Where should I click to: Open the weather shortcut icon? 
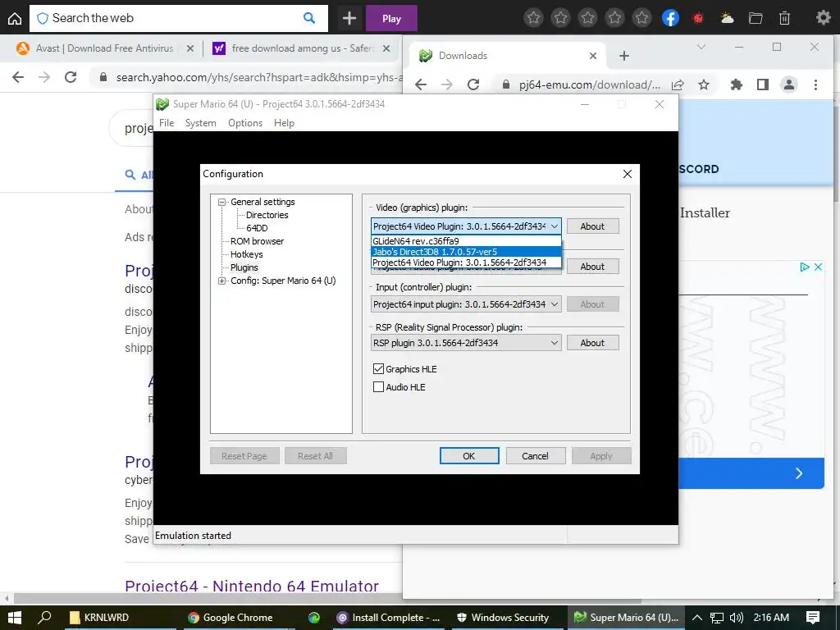(727, 18)
